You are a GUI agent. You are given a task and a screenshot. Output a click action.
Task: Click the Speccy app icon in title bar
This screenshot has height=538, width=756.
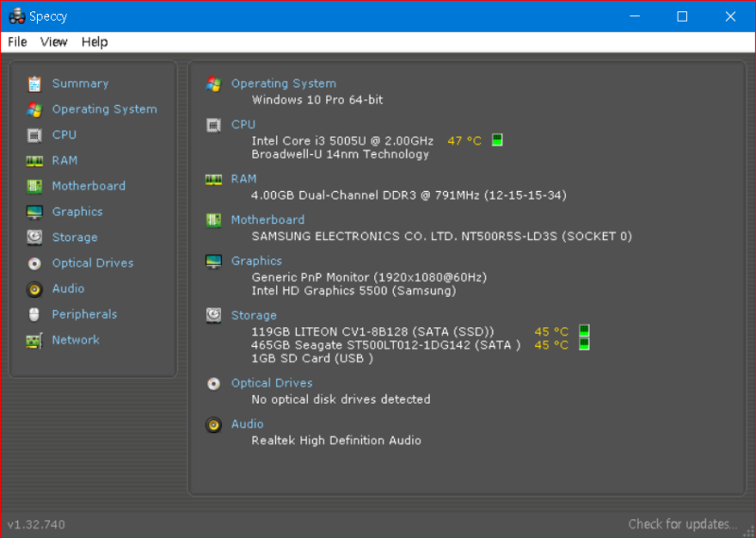[17, 16]
